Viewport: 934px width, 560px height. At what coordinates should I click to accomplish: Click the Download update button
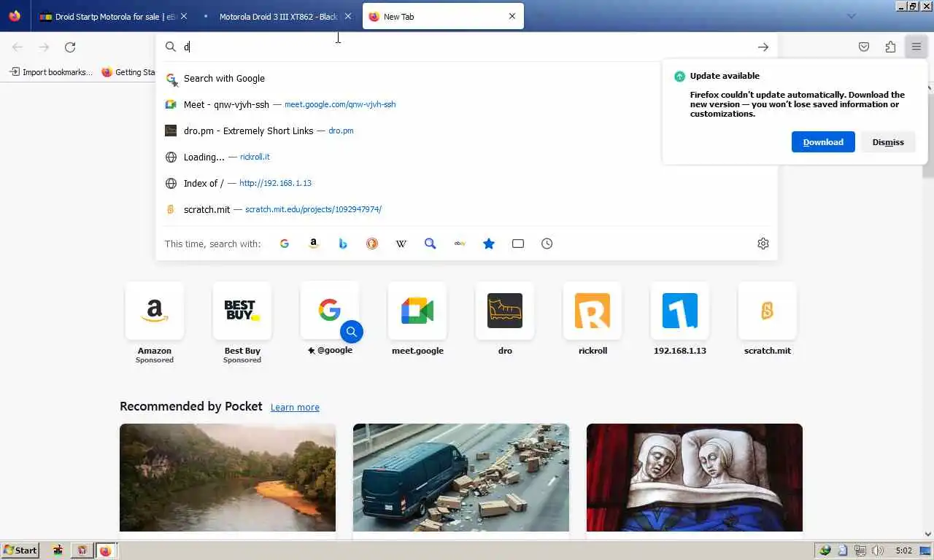tap(823, 142)
